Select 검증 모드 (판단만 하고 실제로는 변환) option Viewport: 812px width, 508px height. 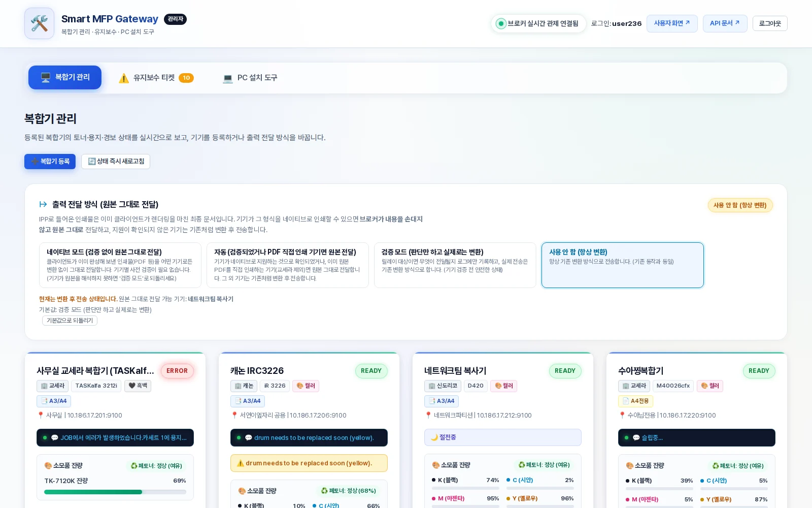(455, 265)
